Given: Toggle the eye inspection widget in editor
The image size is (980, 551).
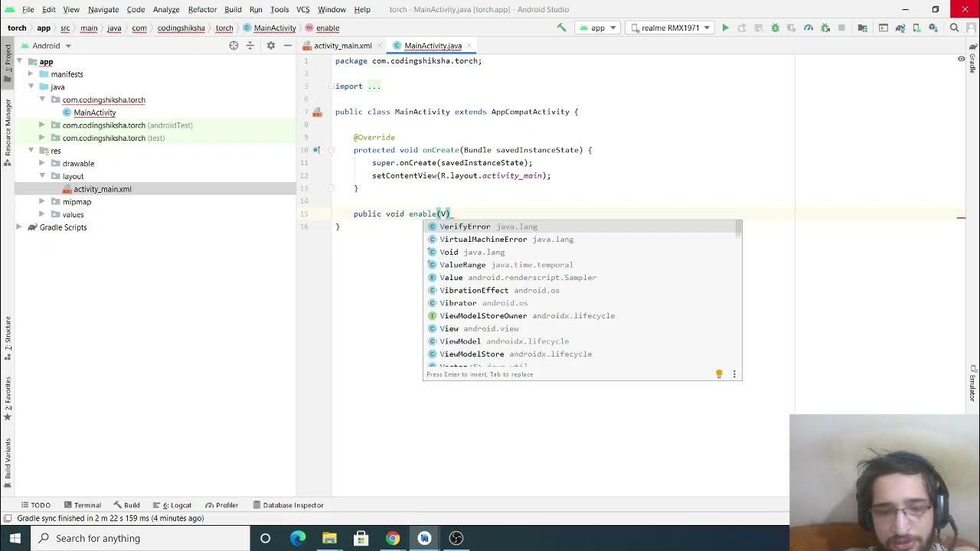Looking at the screenshot, I should click(962, 59).
